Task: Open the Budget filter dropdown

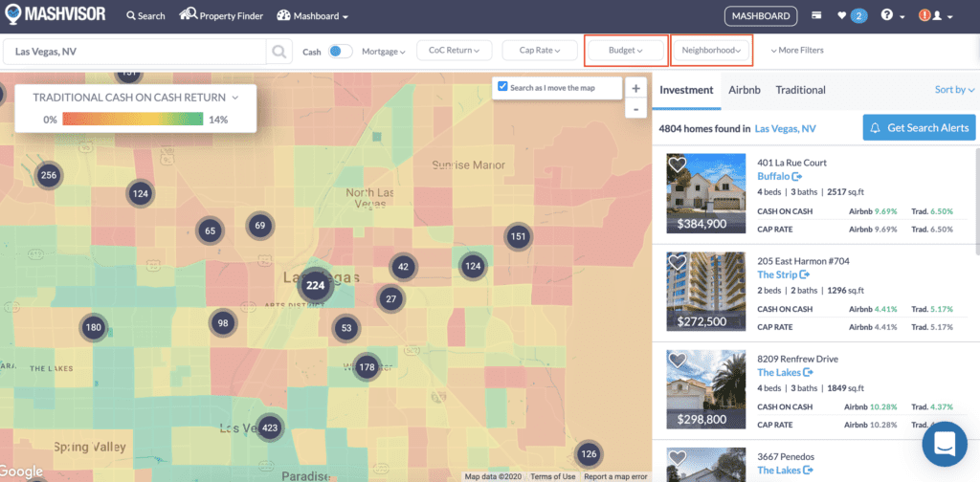Action: [x=626, y=51]
